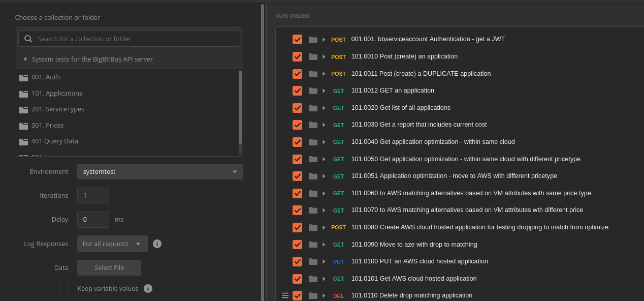Collapse the System tests for the BigBitBus API server collection
644x301 pixels.
click(25, 59)
